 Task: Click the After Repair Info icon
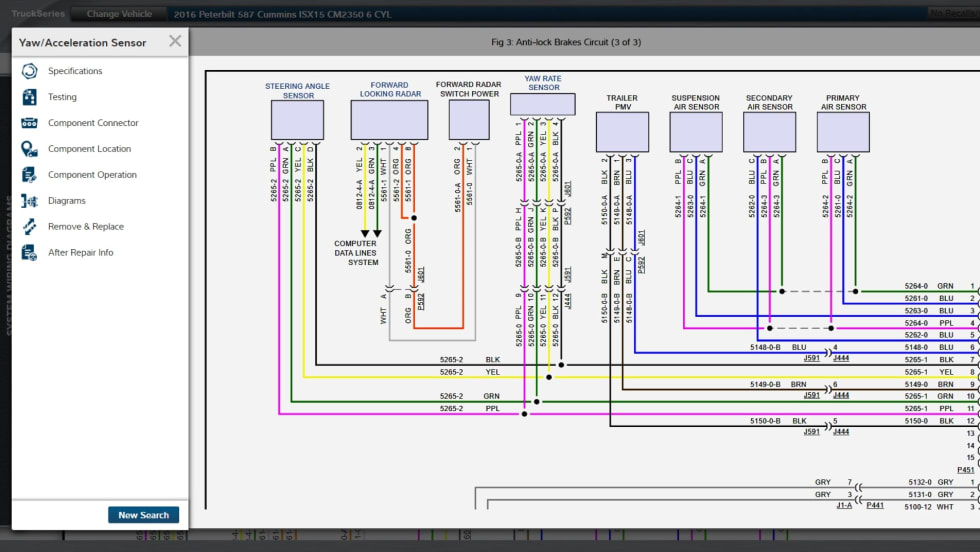(29, 253)
